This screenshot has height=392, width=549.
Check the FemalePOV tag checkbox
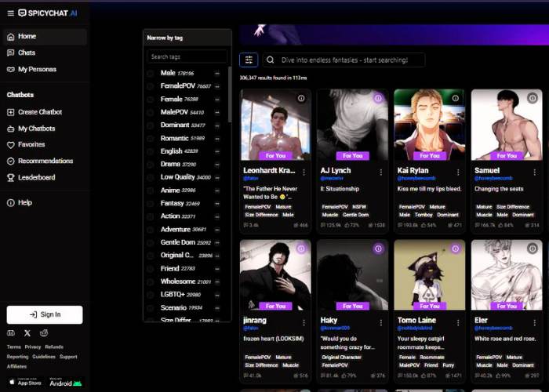tap(151, 86)
